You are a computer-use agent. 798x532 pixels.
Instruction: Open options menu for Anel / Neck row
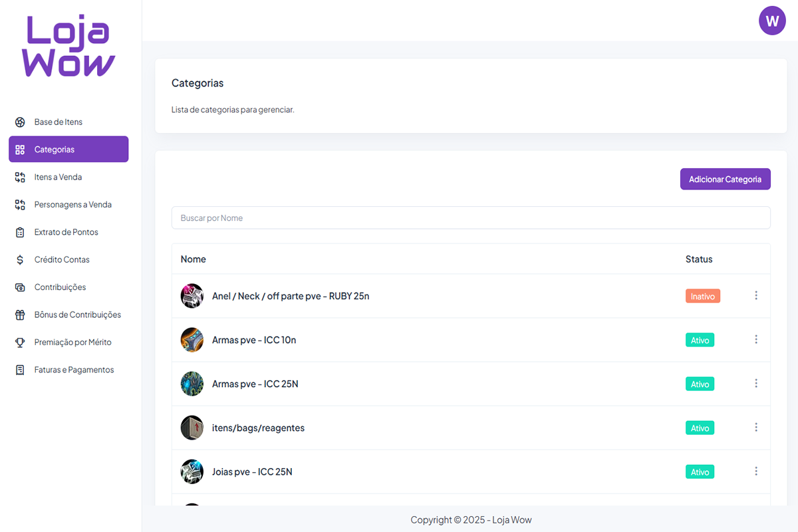coord(756,296)
